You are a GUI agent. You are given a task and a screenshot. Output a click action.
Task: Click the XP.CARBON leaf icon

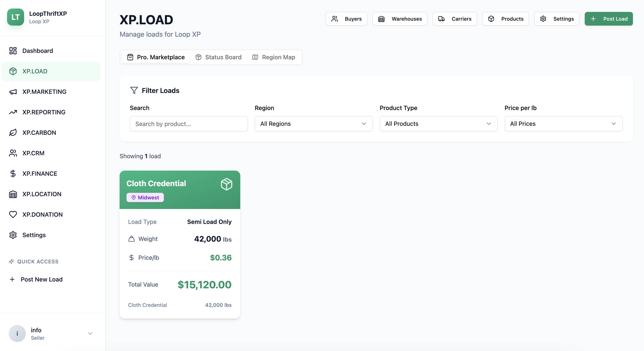point(13,132)
